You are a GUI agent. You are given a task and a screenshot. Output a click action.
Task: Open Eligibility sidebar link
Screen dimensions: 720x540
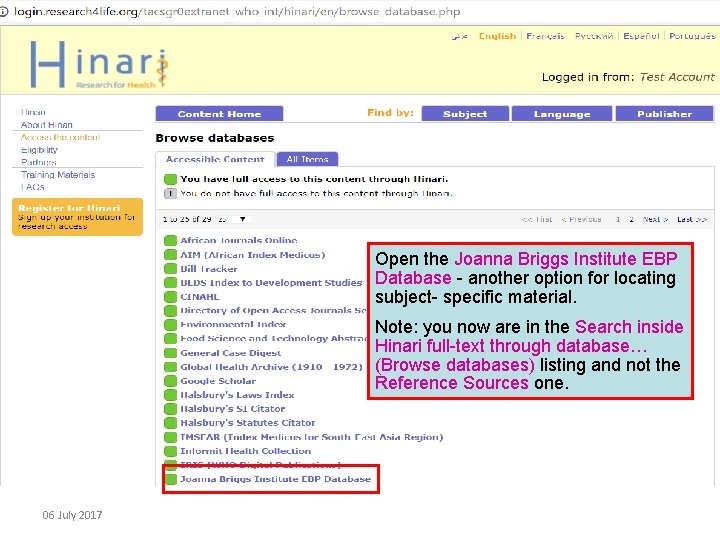tap(39, 150)
